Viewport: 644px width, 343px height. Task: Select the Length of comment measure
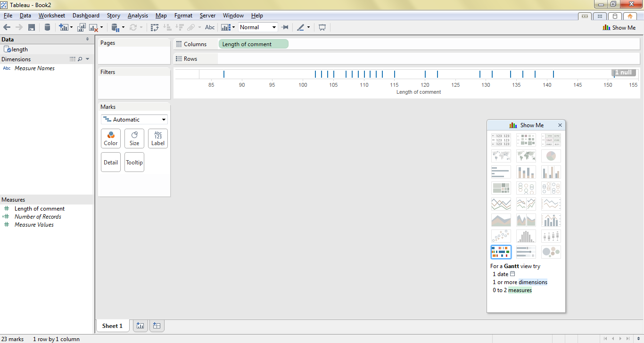40,209
